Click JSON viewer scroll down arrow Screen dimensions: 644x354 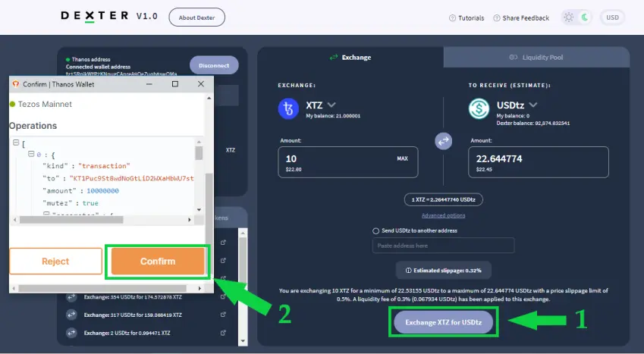[x=199, y=209]
